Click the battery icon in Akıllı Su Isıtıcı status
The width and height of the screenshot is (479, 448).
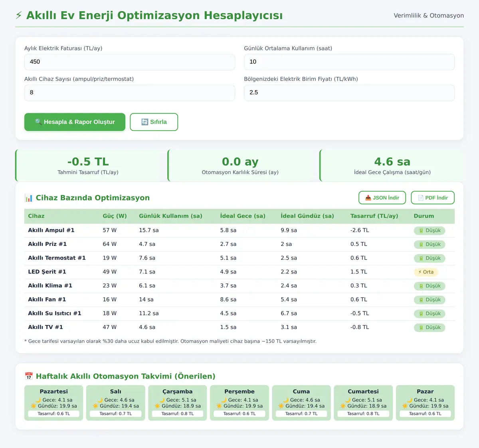click(x=421, y=314)
